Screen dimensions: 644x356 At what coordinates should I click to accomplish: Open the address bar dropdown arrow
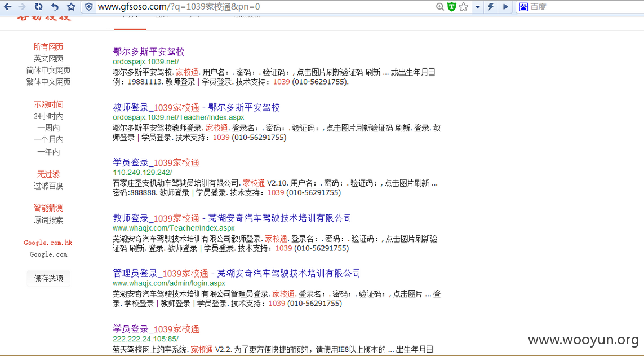click(x=478, y=7)
